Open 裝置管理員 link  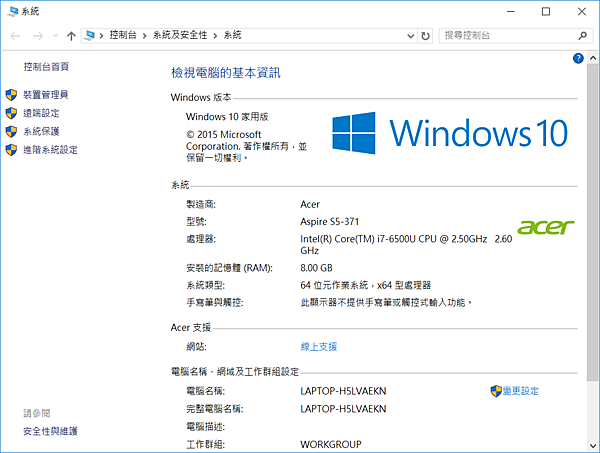pos(46,95)
